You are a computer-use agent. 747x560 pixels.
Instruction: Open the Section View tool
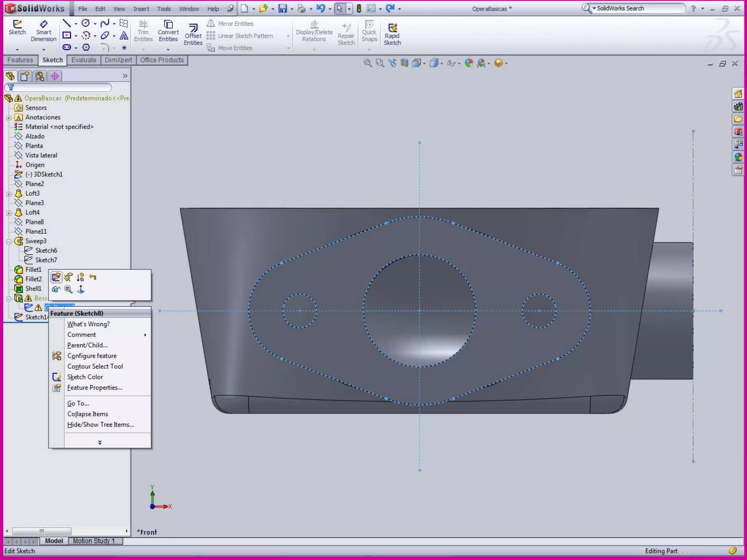tap(404, 63)
